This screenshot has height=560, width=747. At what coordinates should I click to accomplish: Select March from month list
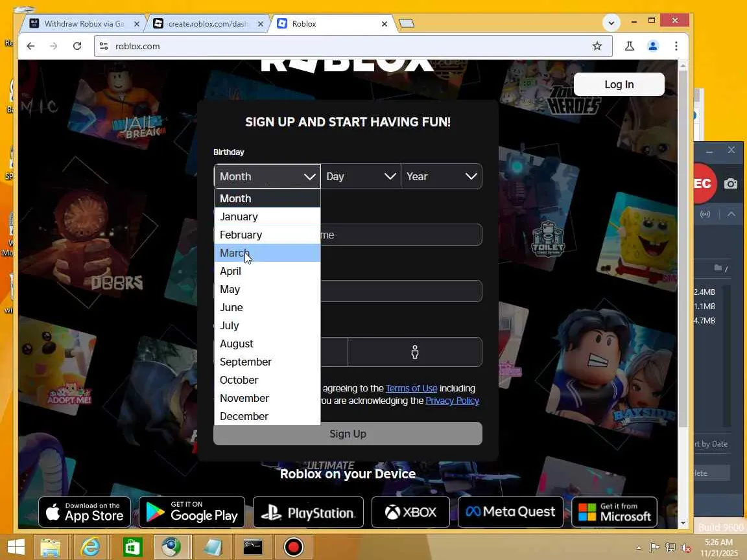(267, 253)
